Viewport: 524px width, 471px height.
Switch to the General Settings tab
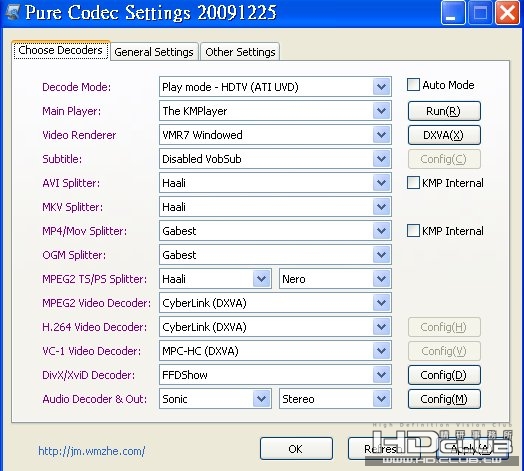pos(154,52)
